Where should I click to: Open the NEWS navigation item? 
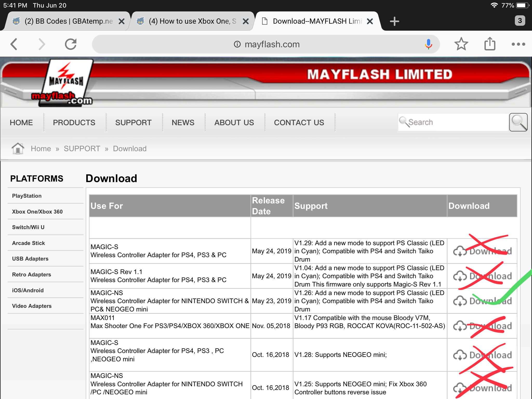pos(183,122)
